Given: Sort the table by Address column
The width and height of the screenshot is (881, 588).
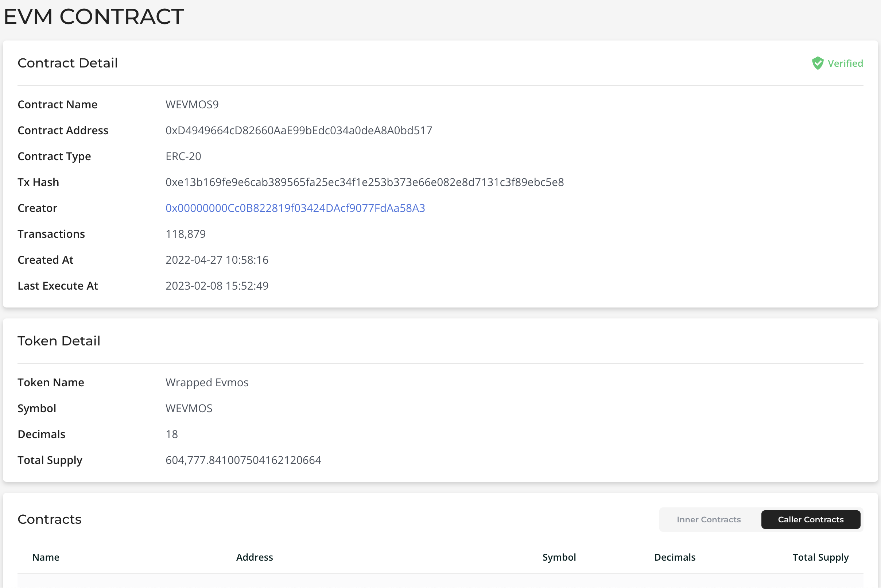Looking at the screenshot, I should click(x=254, y=557).
